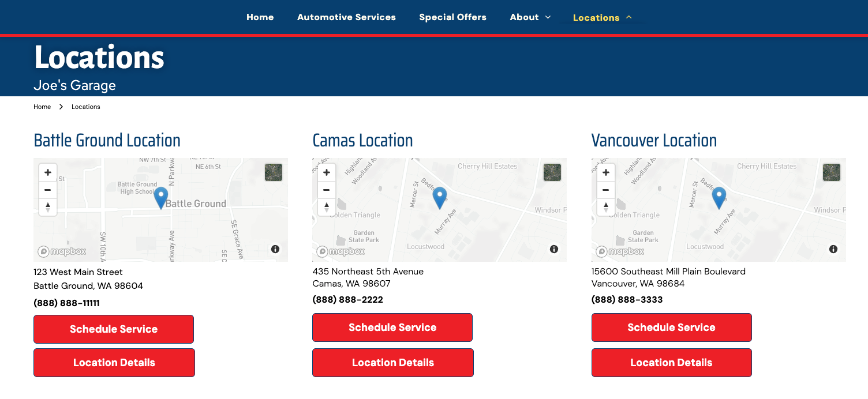Screen dimensions: 868x399
Task: Click the location marker on Battle Ground map
Action: pyautogui.click(x=161, y=198)
